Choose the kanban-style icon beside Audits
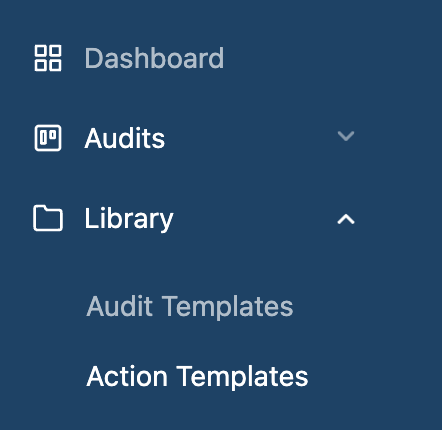The width and height of the screenshot is (446, 430). [48, 138]
